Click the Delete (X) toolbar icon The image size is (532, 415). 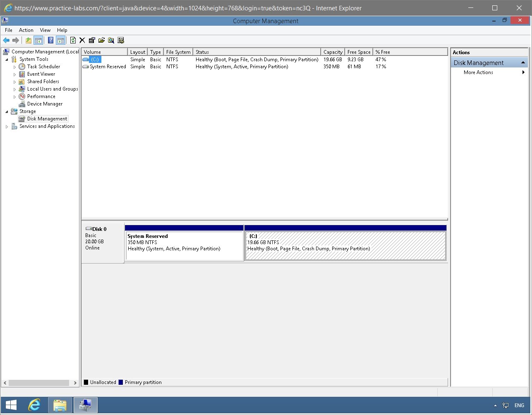[x=82, y=40]
